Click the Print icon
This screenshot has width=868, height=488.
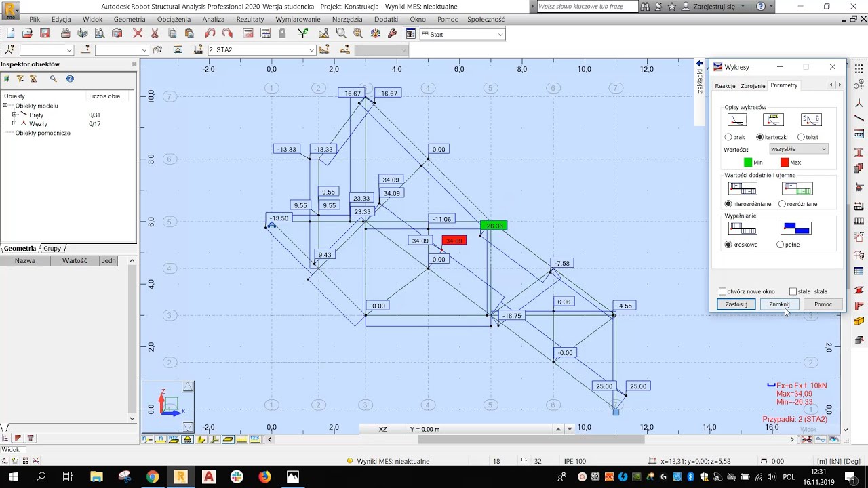point(65,33)
